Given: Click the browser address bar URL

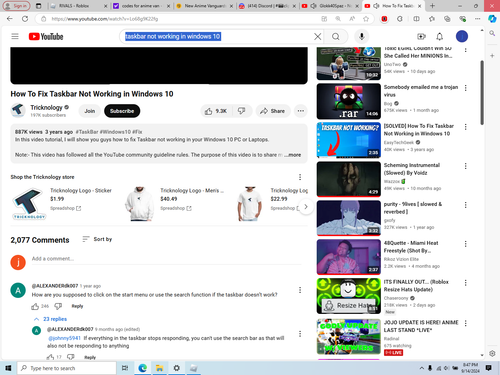Looking at the screenshot, I should click(105, 19).
